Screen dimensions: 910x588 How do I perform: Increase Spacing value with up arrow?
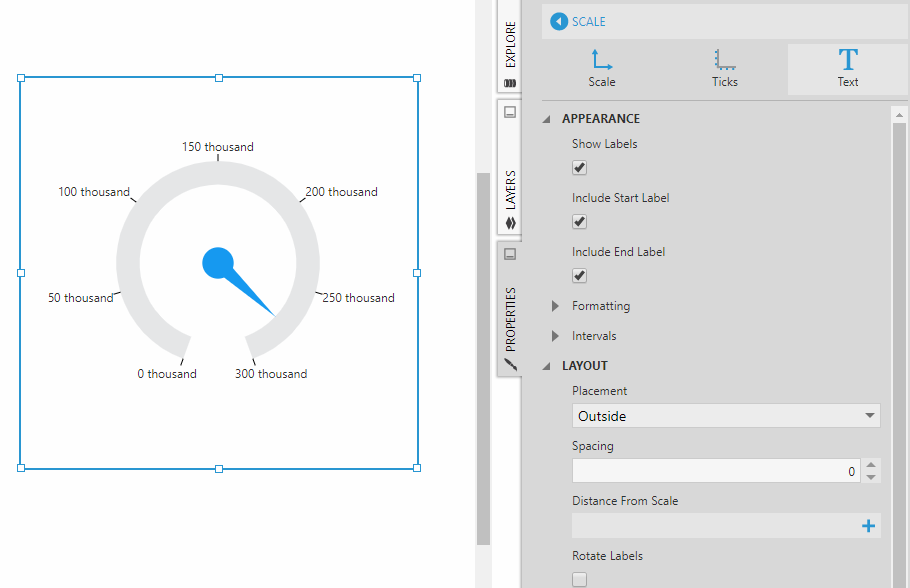(871, 465)
